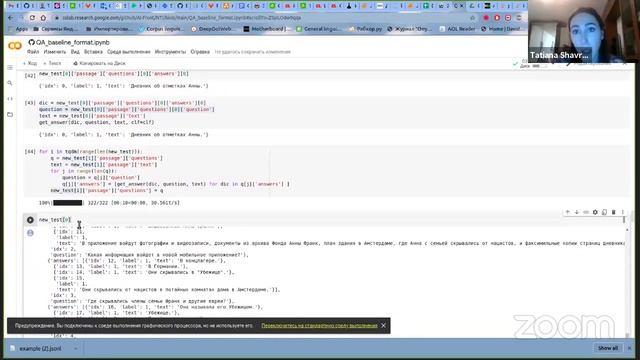Open Среда выполнения menu
640x360 pixels.
pyautogui.click(x=129, y=52)
